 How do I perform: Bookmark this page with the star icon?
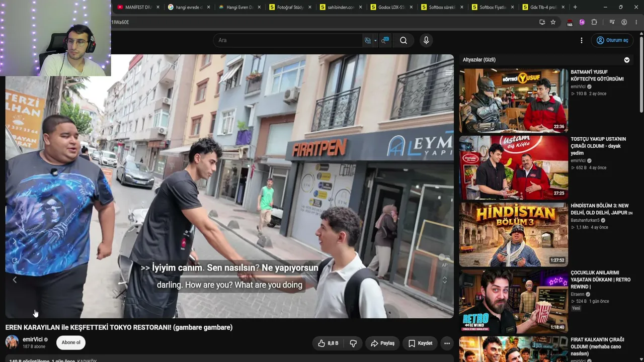553,22
